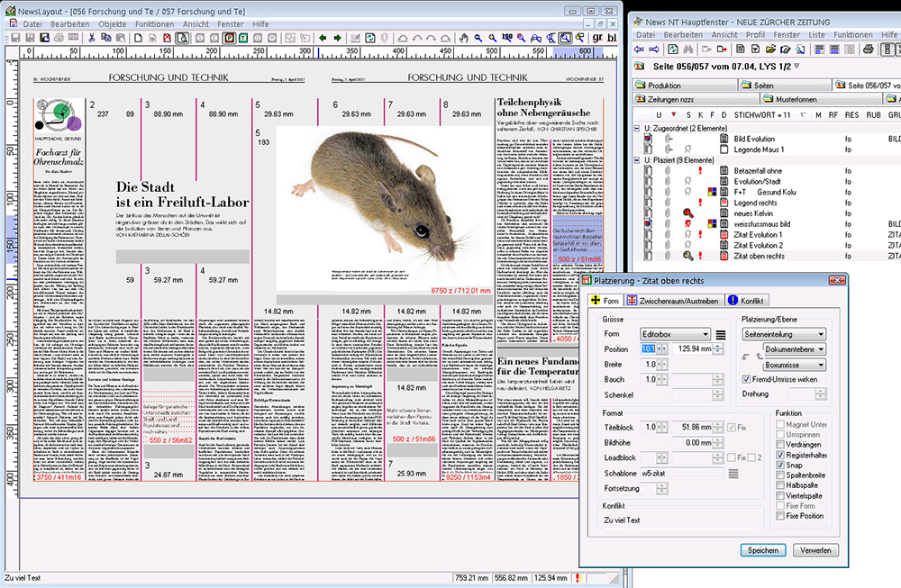Collapse the 'U: Zugeordnet (2 Elemente)' group
901x588 pixels.
coord(637,128)
